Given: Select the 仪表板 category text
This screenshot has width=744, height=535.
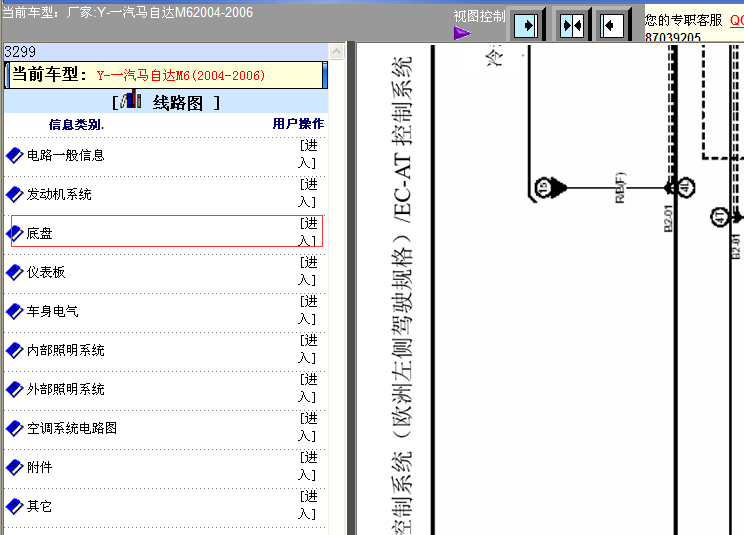Looking at the screenshot, I should [x=46, y=272].
